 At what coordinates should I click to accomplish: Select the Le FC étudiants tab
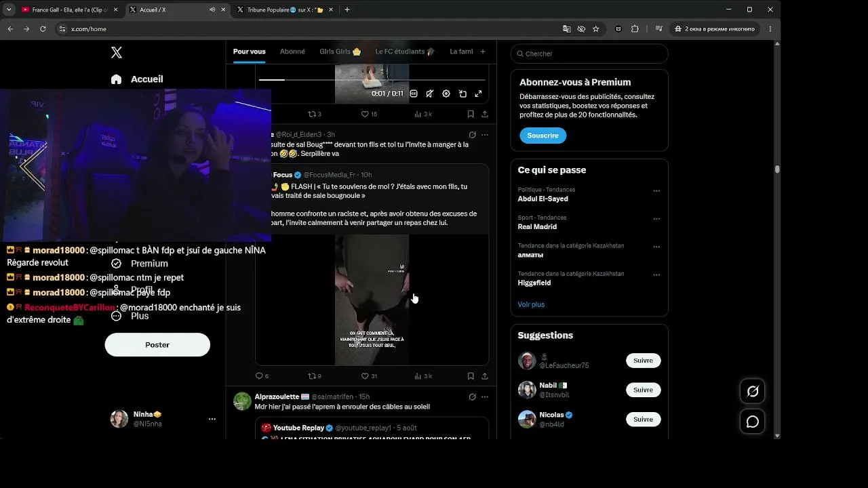pyautogui.click(x=405, y=52)
